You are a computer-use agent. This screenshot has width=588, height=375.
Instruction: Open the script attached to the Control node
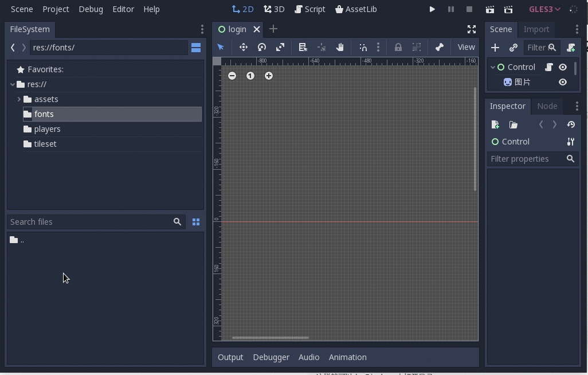click(548, 67)
